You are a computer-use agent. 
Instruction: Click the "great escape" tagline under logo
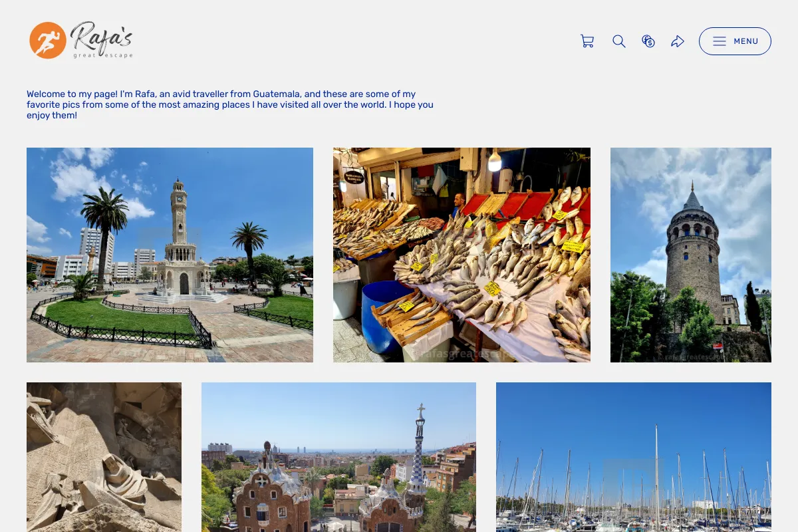[x=103, y=55]
